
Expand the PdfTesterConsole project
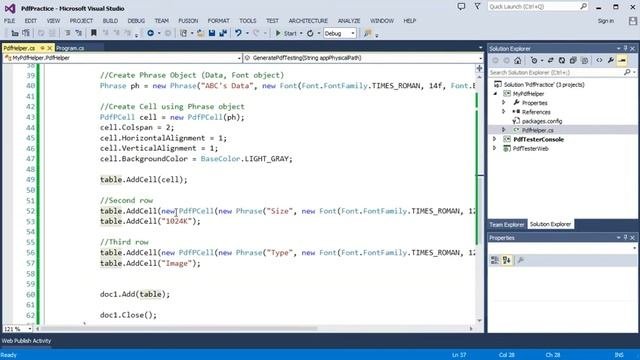495,139
